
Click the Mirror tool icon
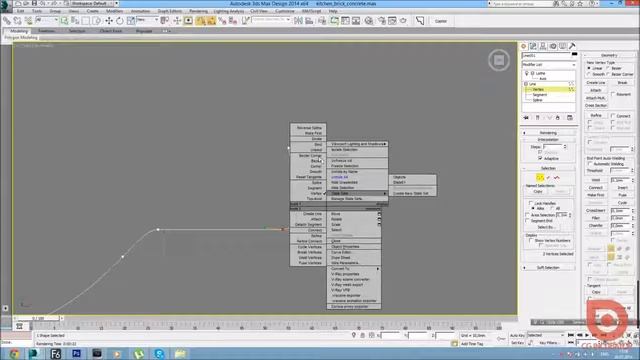298,21
